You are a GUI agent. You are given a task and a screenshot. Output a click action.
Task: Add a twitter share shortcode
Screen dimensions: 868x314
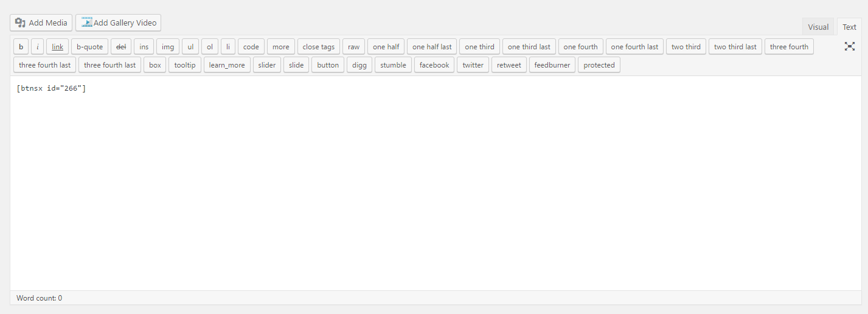click(x=473, y=65)
